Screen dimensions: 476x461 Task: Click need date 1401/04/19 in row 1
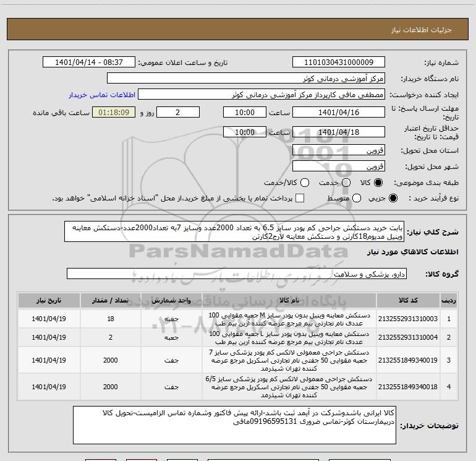coord(49,319)
